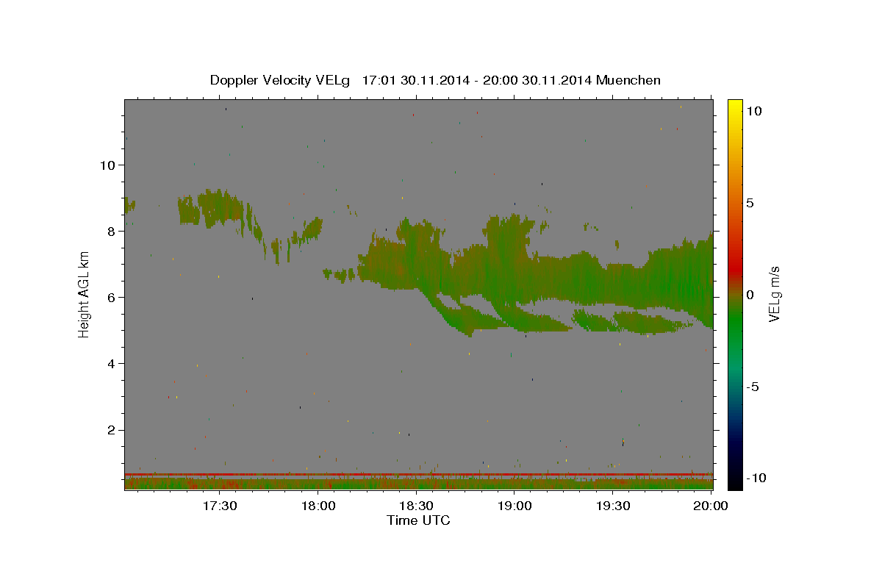This screenshot has height=588, width=882.
Task: Click the colorbar value 5 label
Action: tap(750, 203)
